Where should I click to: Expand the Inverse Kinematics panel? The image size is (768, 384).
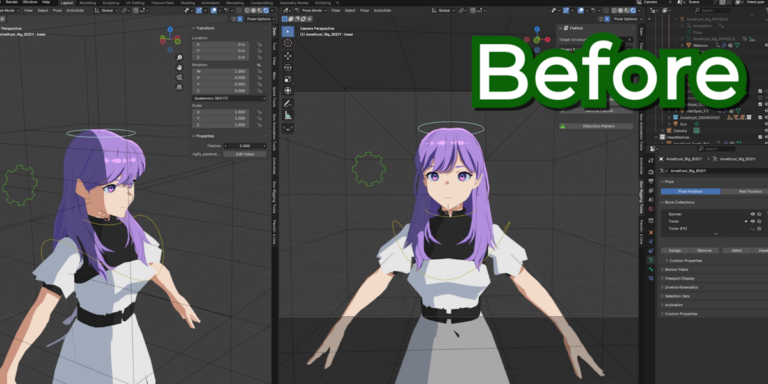tap(681, 287)
